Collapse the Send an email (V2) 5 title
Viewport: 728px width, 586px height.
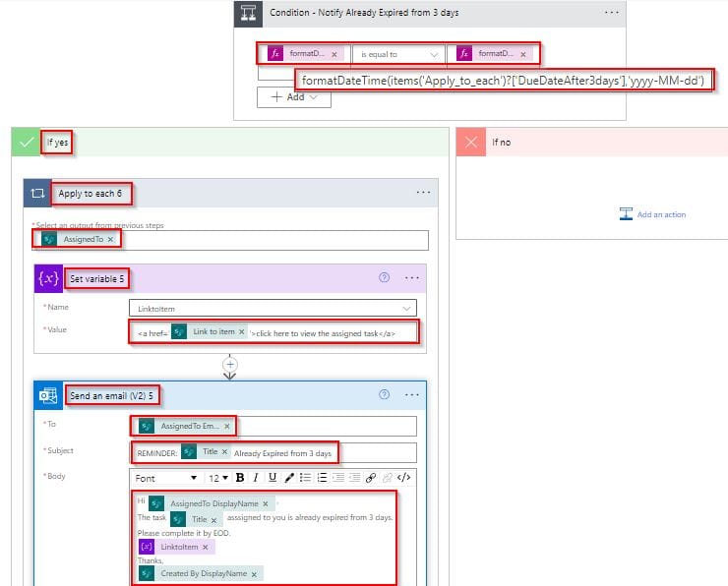coord(111,396)
